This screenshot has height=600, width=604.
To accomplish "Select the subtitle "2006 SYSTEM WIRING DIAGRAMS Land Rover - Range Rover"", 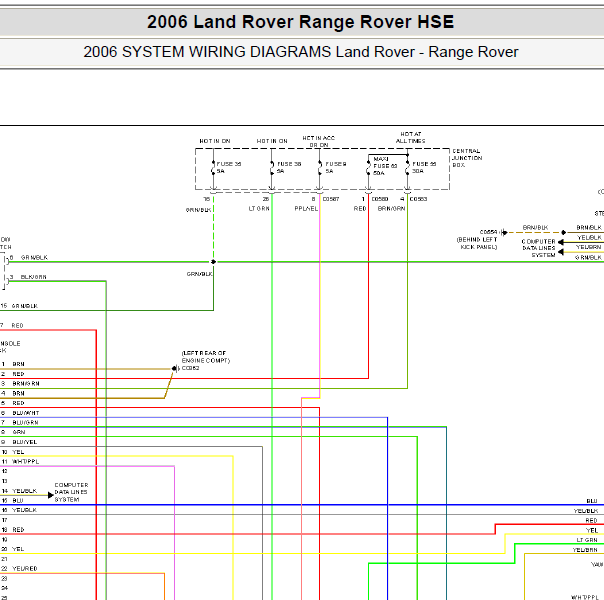I will pyautogui.click(x=301, y=52).
